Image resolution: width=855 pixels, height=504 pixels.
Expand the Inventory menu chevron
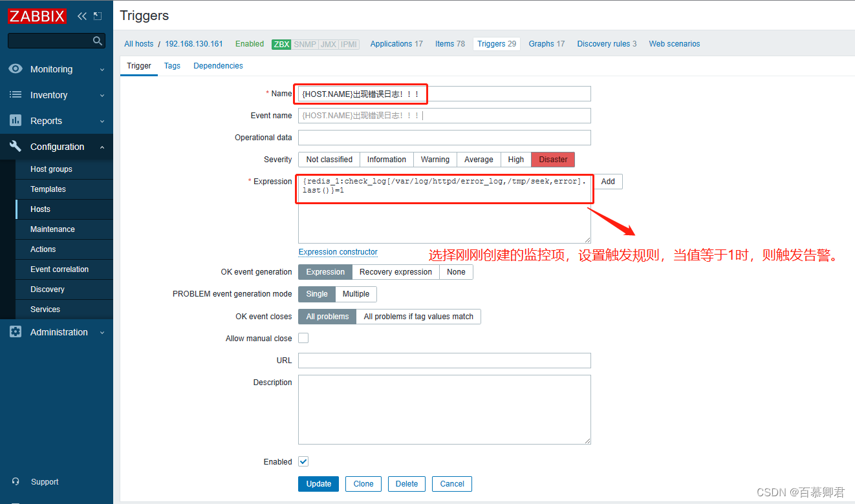[x=102, y=95]
